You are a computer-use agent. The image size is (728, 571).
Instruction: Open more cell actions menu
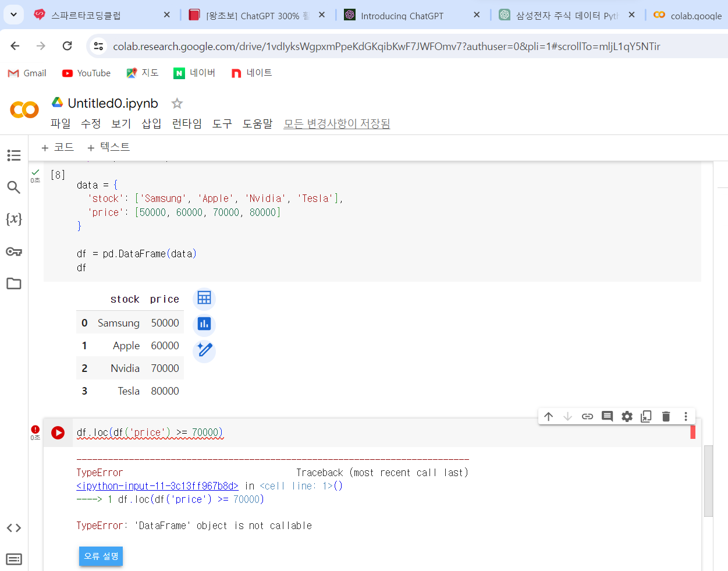pos(686,416)
